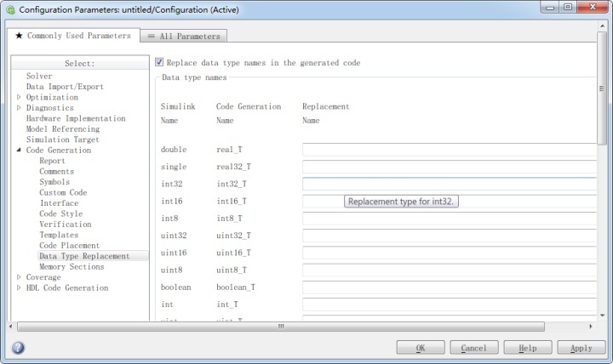The height and width of the screenshot is (364, 613).
Task: Click the real_T code generation name
Action: pos(229,150)
